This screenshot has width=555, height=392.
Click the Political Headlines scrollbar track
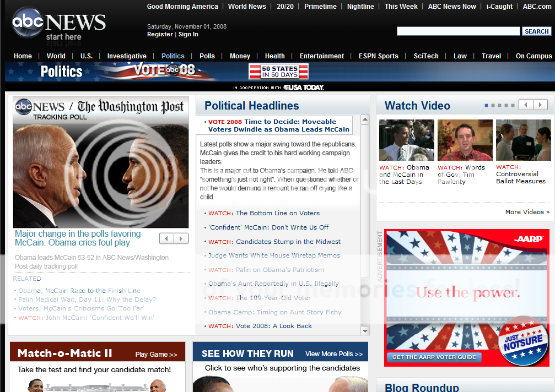[x=365, y=226]
